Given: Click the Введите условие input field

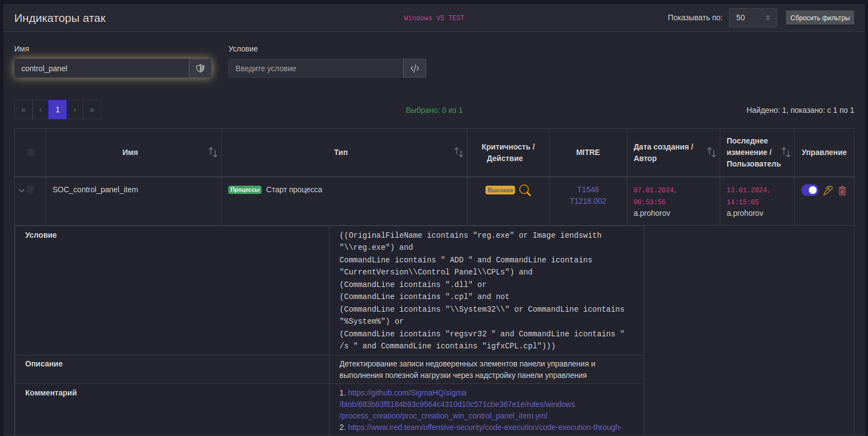Looking at the screenshot, I should (x=316, y=68).
